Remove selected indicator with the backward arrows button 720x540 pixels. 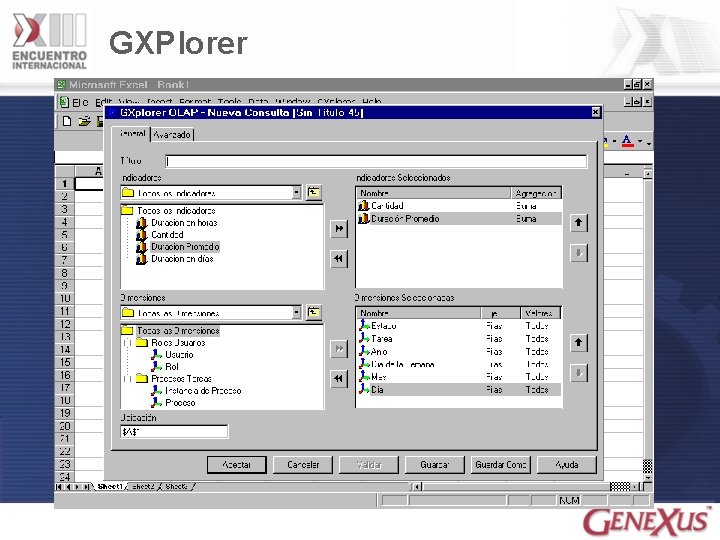tap(339, 259)
